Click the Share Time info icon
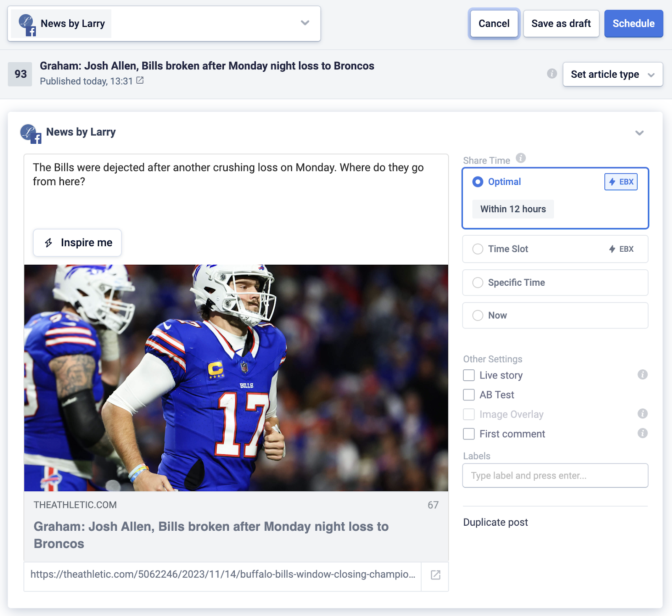 click(521, 158)
